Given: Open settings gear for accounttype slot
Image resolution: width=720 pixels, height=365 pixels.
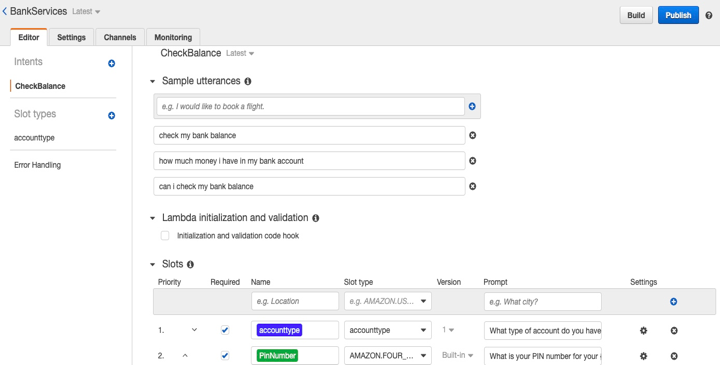Looking at the screenshot, I should pos(643,331).
